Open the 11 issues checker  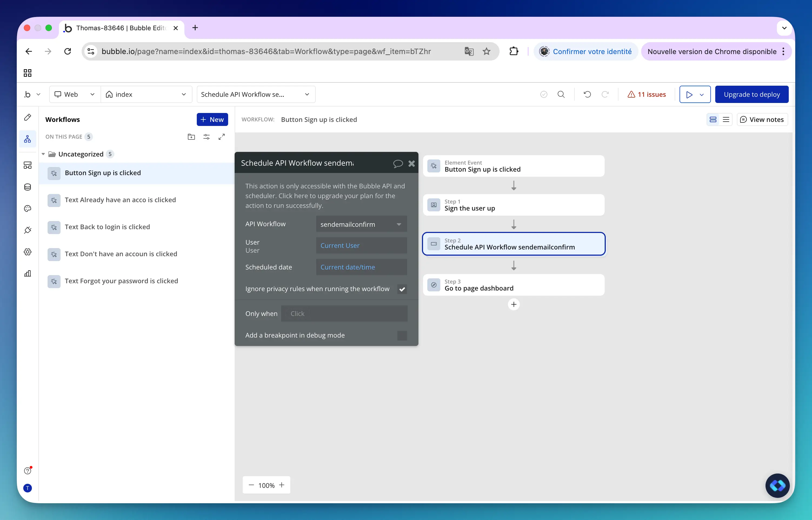(x=646, y=94)
